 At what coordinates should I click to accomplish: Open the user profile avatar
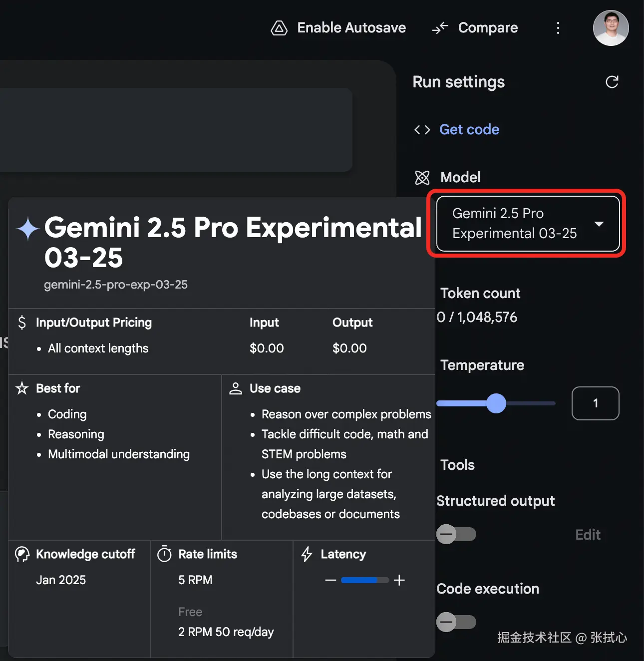pyautogui.click(x=611, y=28)
